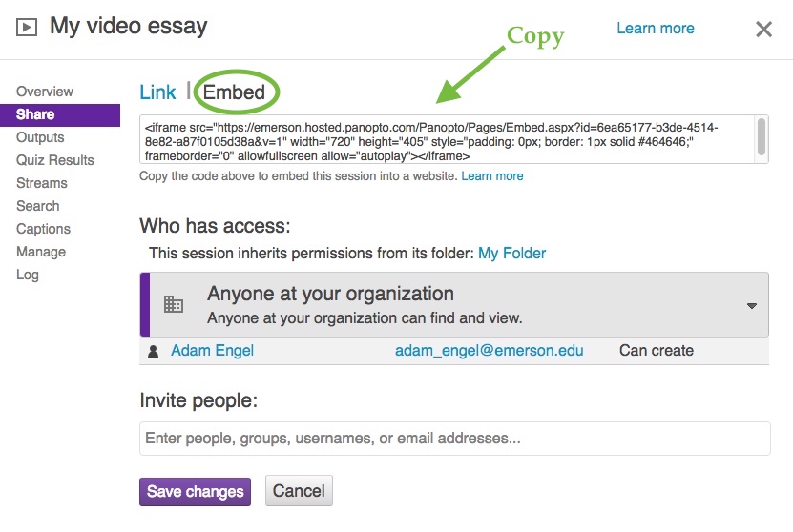
Task: Open the My Folder link
Action: coord(511,253)
